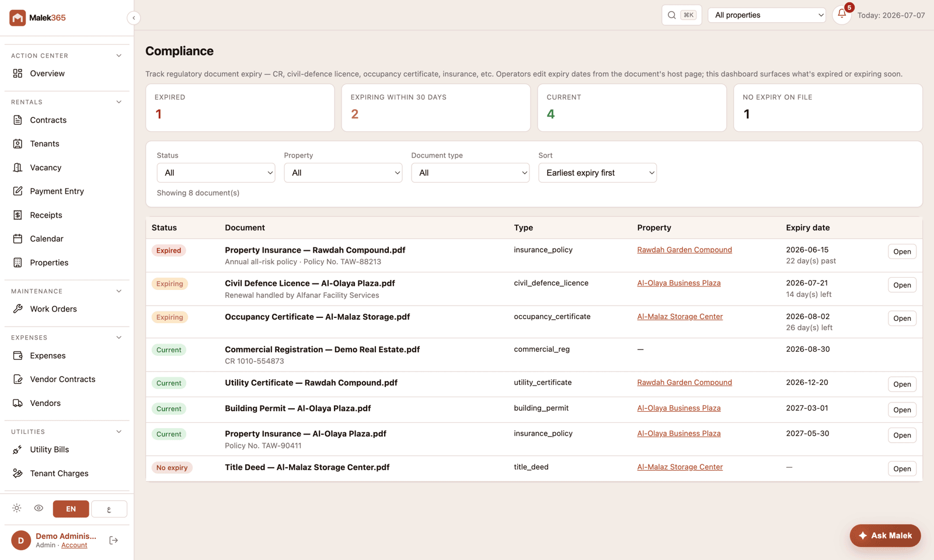Click the Expired summary card

pos(240,108)
